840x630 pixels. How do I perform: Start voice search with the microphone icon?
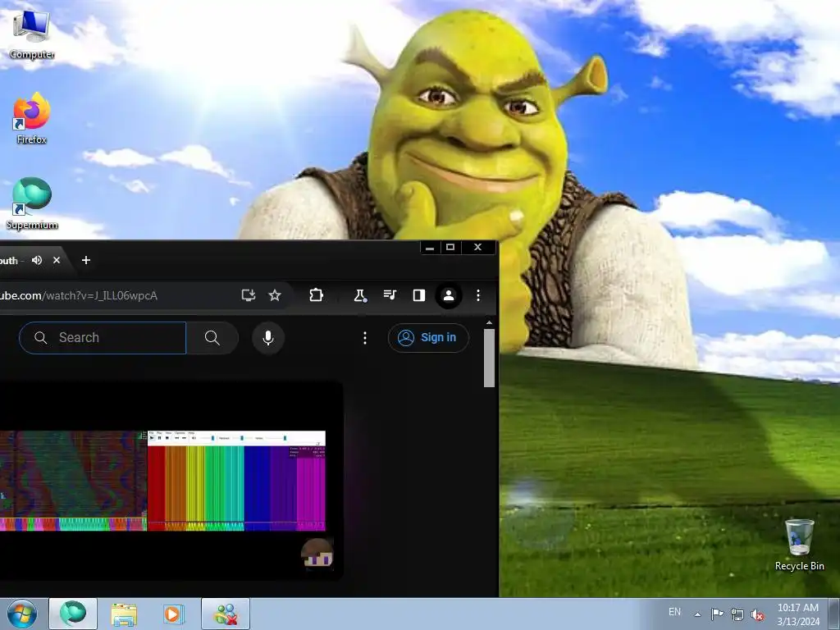pos(268,337)
